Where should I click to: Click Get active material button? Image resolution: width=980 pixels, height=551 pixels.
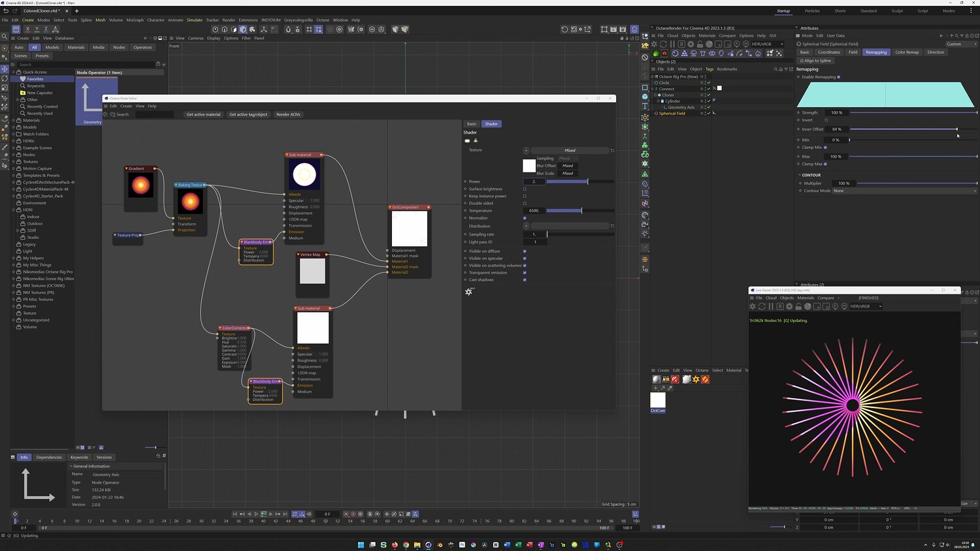point(203,114)
